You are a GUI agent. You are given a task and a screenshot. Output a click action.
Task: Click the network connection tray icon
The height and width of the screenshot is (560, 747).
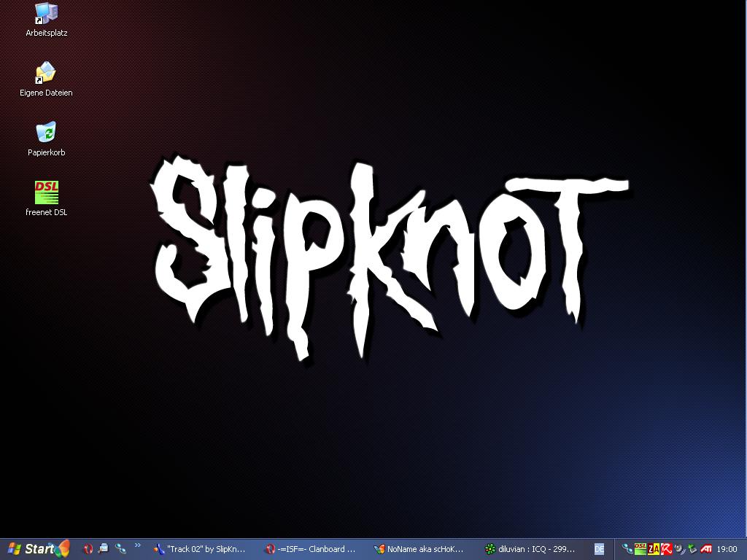(x=627, y=549)
